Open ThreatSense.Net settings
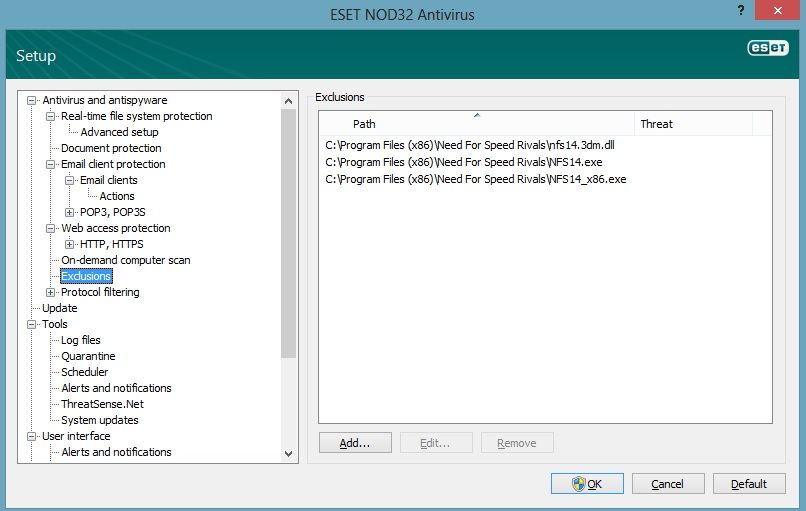Viewport: 806px width, 511px height. (102, 404)
